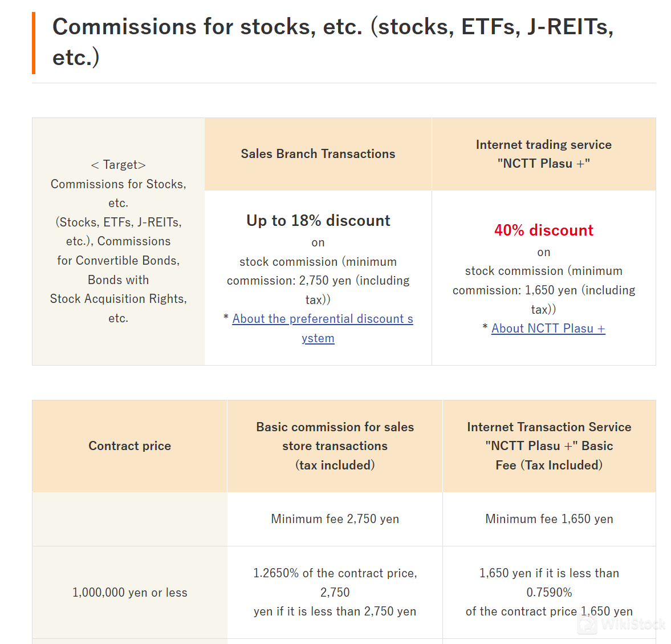
Task: Click the empty cell under "Contract price"
Action: 129,519
